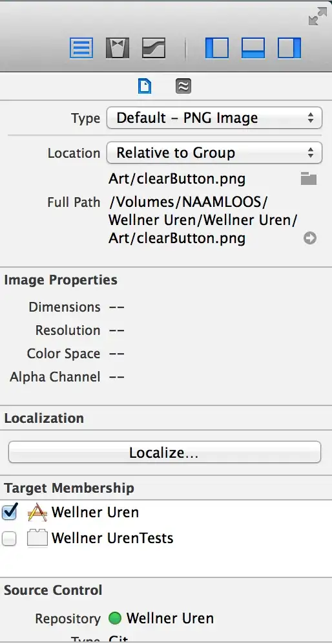The image size is (332, 644).
Task: Select the Standard editor icon
Action: pyautogui.click(x=81, y=48)
